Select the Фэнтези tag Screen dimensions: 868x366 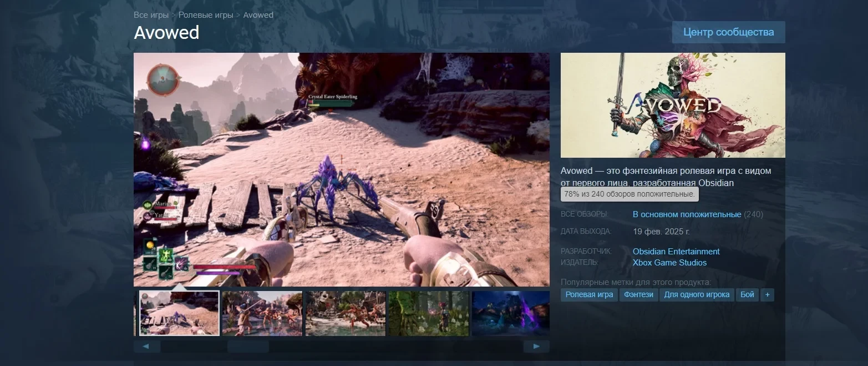(638, 295)
